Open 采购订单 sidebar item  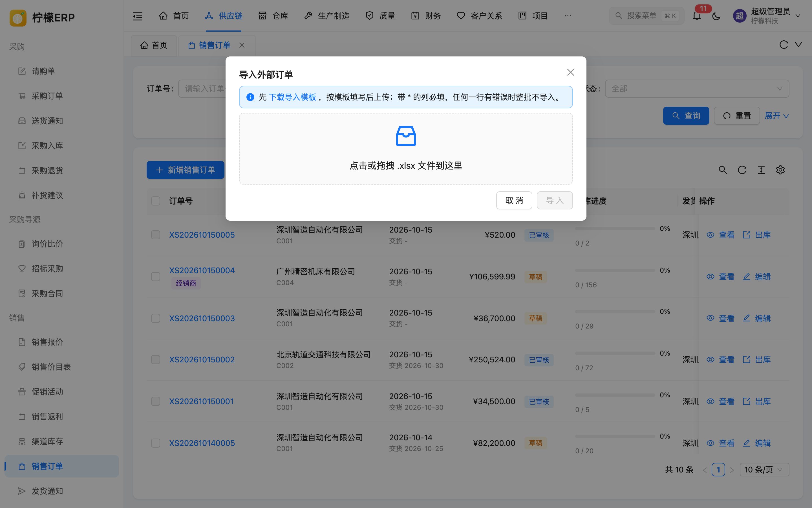(62, 96)
